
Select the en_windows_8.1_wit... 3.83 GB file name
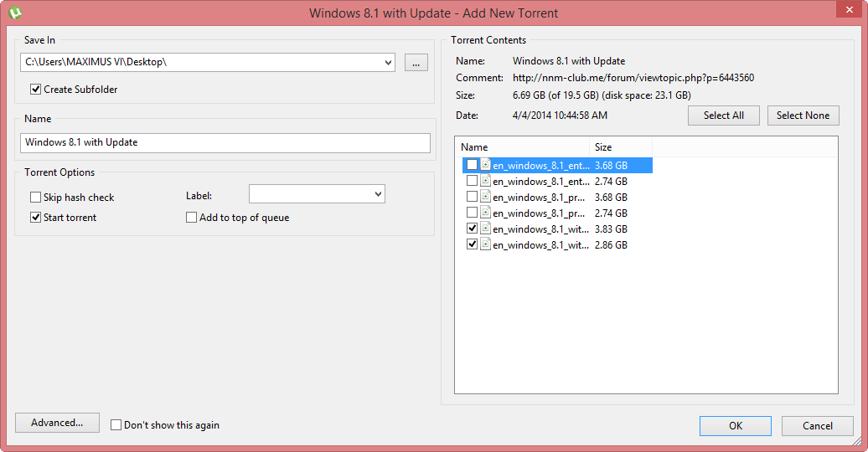point(541,229)
